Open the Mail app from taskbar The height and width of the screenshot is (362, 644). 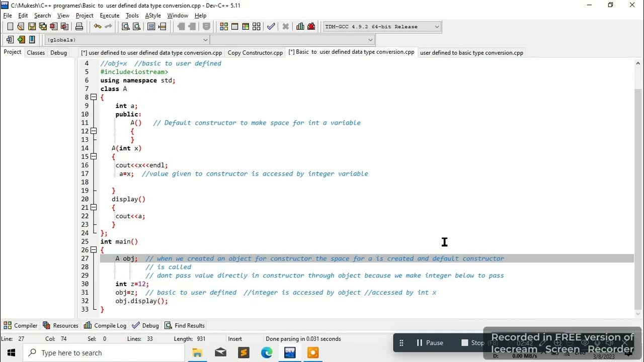[x=220, y=353]
